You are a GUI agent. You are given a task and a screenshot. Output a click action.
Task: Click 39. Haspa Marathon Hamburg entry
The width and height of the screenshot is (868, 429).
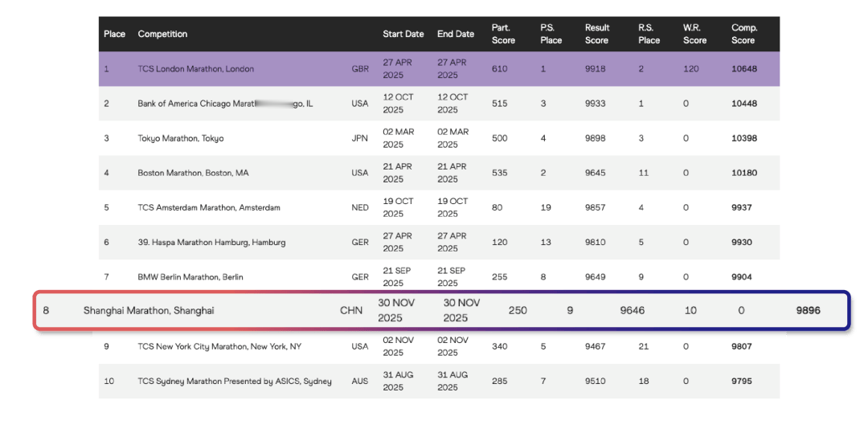[211, 242]
